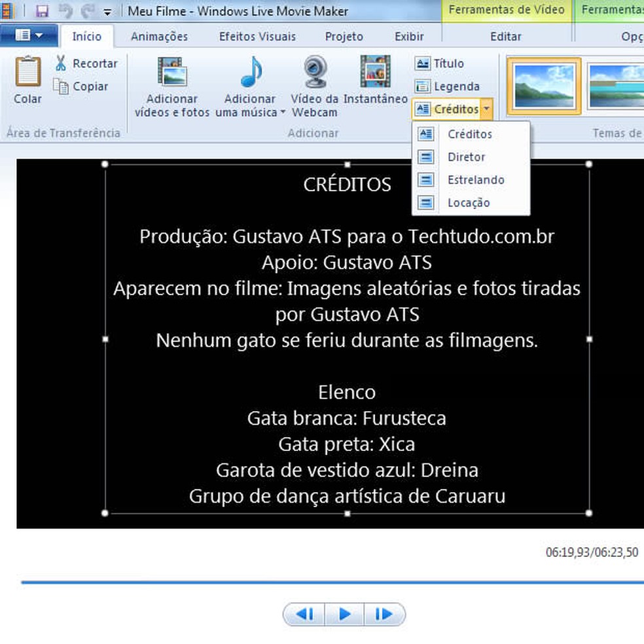Step to previous frame
The width and height of the screenshot is (644, 644).
point(304,614)
